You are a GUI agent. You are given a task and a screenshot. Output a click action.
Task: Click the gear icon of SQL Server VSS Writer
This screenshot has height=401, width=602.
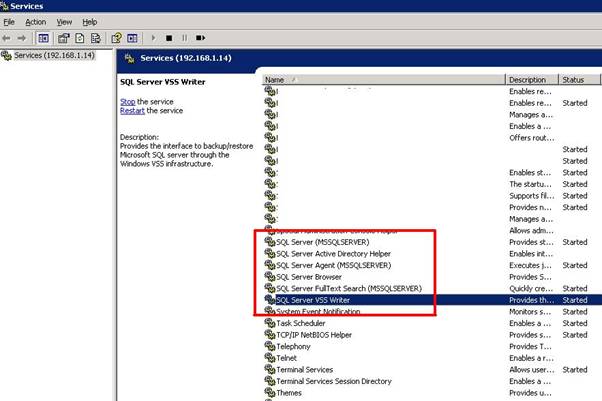tap(270, 300)
